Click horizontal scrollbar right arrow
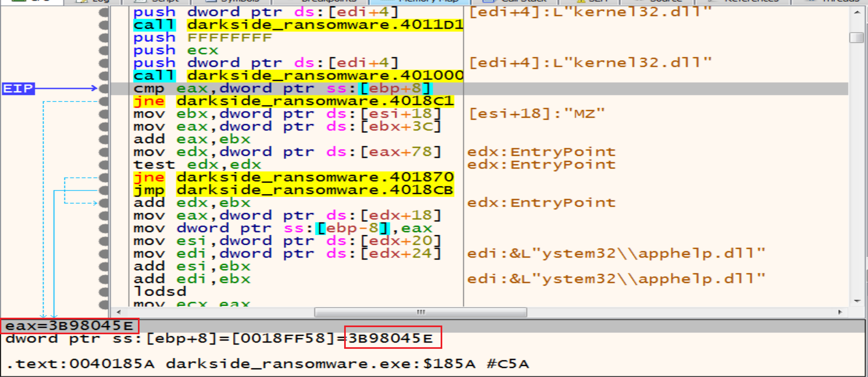 click(840, 312)
